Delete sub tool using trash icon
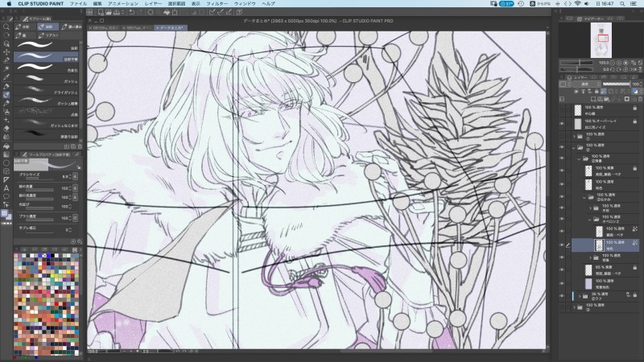This screenshot has width=644, height=362. [80, 146]
